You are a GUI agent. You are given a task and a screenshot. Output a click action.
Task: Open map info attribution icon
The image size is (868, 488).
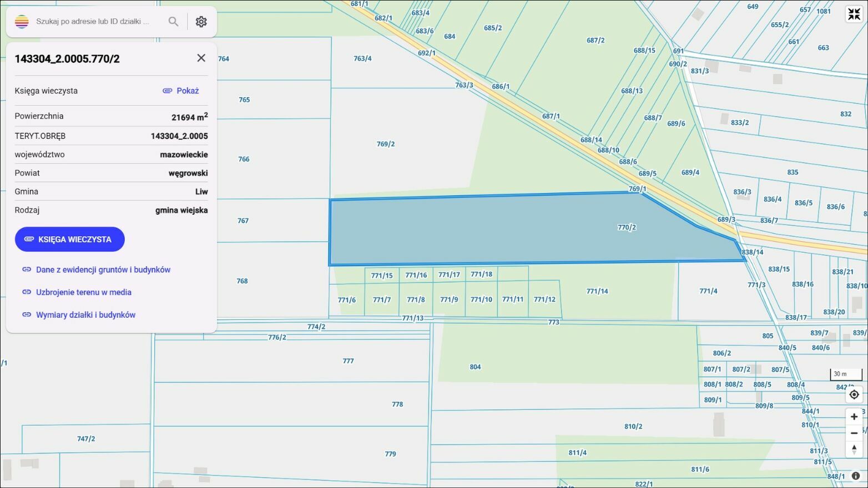pos(855,476)
